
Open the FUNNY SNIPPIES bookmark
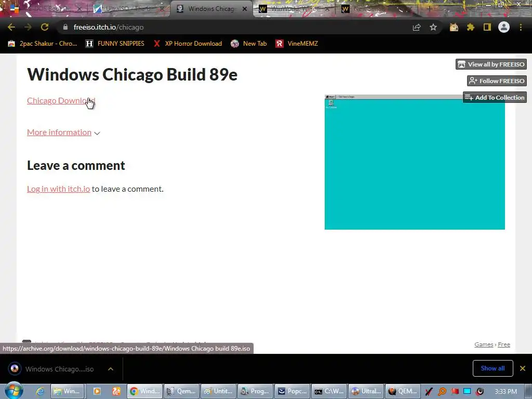(115, 44)
